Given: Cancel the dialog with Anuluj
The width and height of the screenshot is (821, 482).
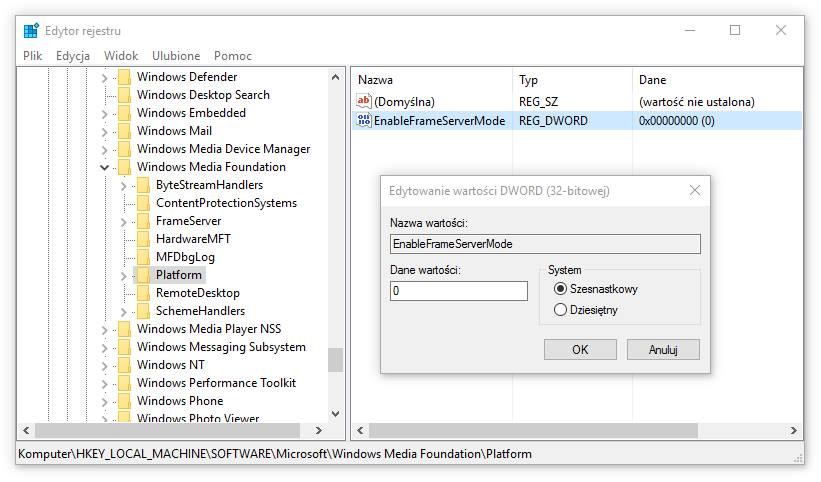Looking at the screenshot, I should (663, 350).
